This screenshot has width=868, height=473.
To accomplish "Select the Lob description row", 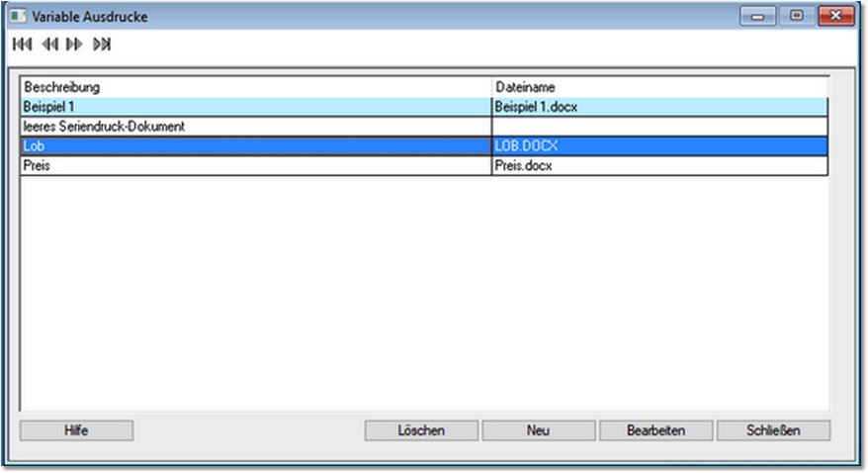I will coord(255,145).
